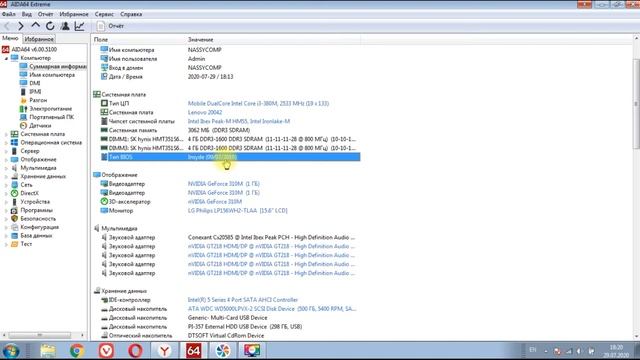Viewport: 640px width, 360px height.
Task: Open ATA WDC WD5000LPVX disk device link
Action: tap(272, 309)
